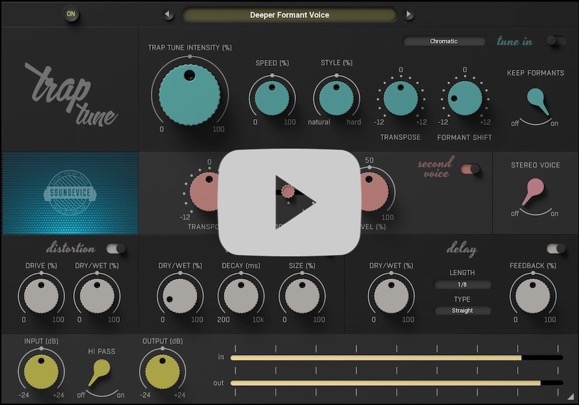Click the LENGTH label
This screenshot has height=405, width=579.
point(462,273)
